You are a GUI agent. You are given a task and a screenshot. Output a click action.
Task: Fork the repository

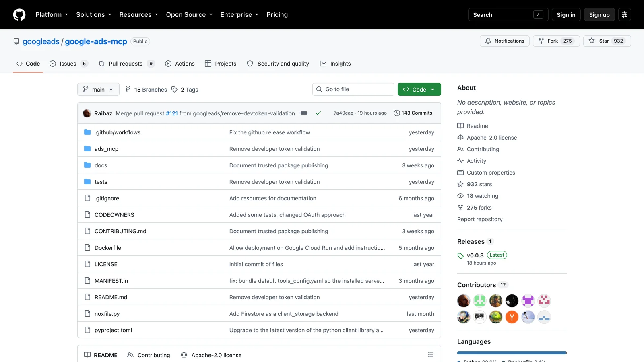[556, 41]
